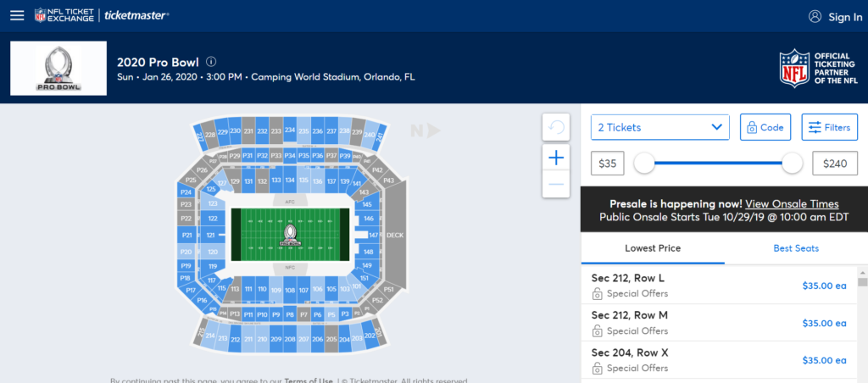This screenshot has height=383, width=868.
Task: Click the Sign In link
Action: pyautogui.click(x=835, y=17)
